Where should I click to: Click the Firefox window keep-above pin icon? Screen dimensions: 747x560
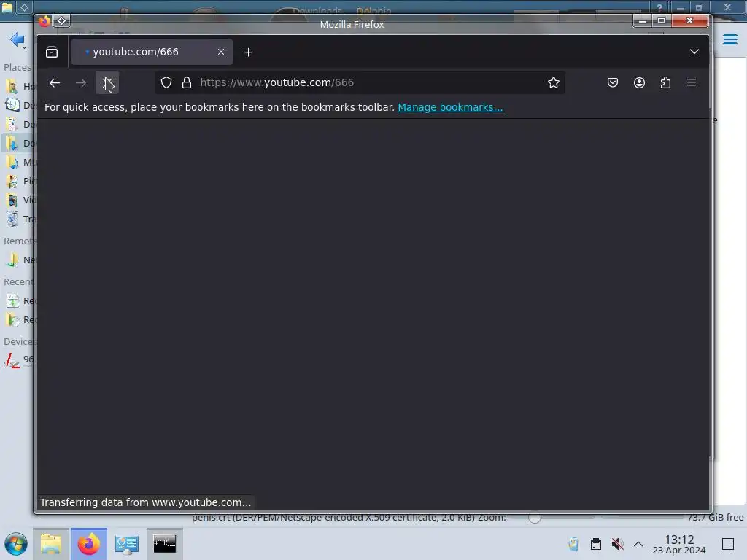(x=62, y=21)
